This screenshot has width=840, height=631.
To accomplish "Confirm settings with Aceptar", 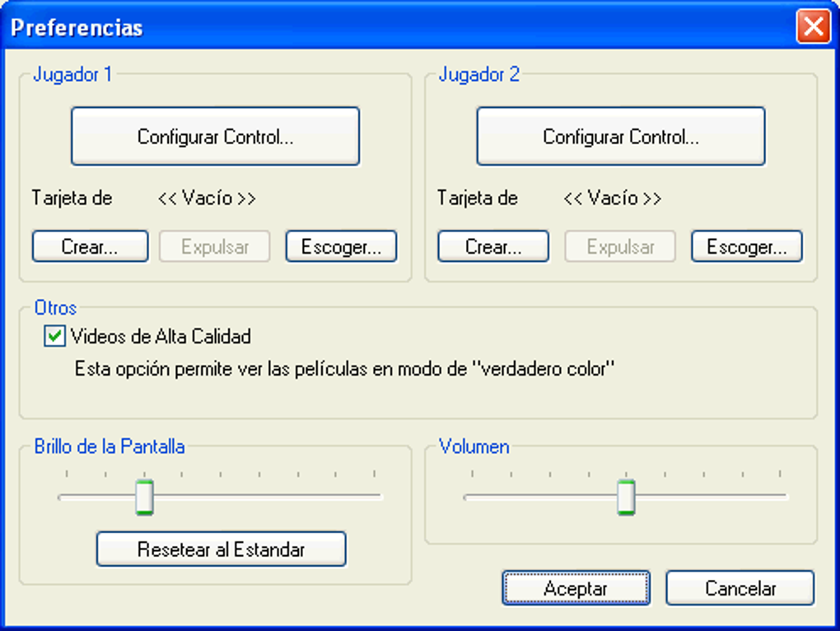I will pyautogui.click(x=576, y=589).
